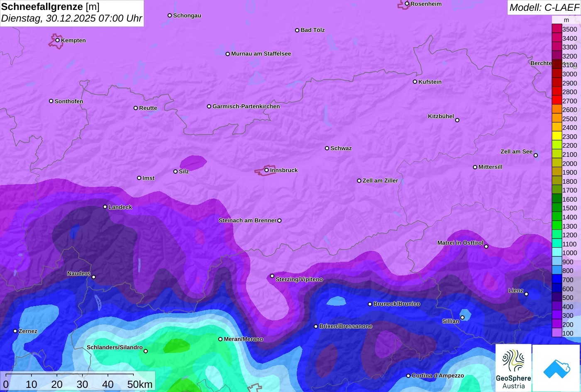This screenshot has width=581, height=392.
Task: Click the legend unit 'm' header
Action: click(x=566, y=20)
